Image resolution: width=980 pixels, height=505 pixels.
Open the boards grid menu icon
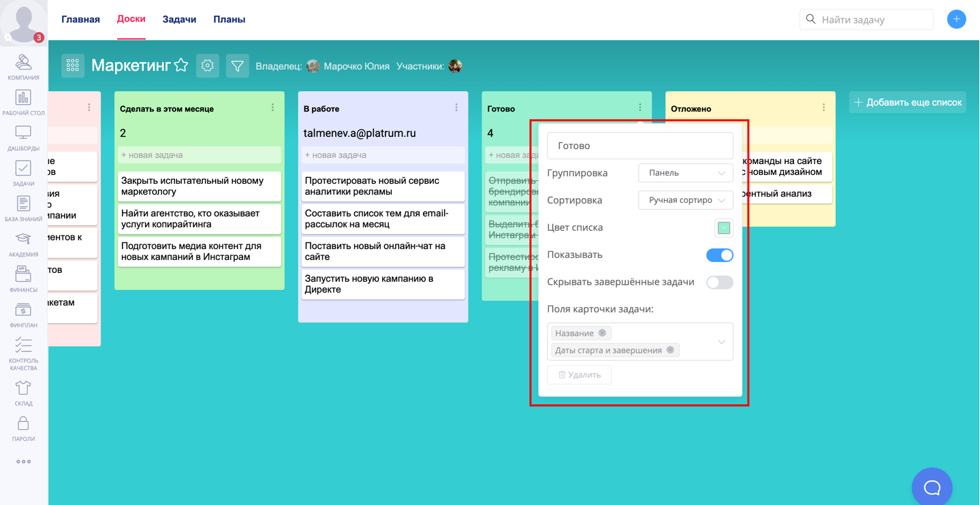click(x=73, y=66)
